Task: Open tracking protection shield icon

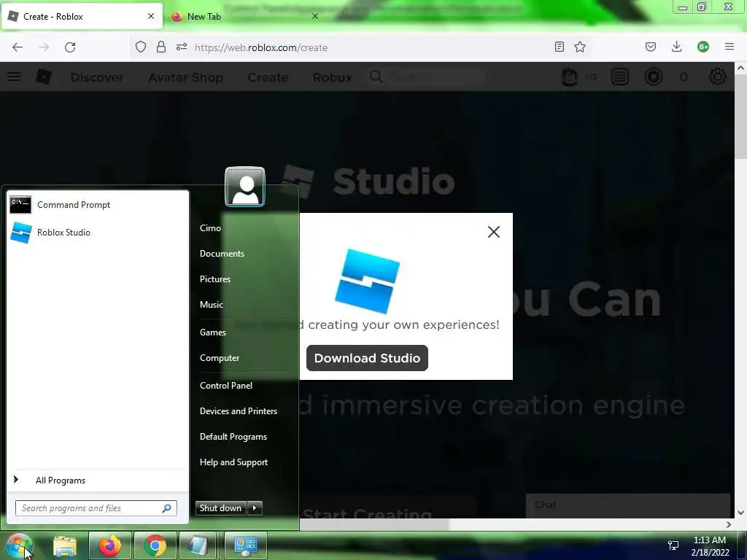Action: click(x=141, y=47)
